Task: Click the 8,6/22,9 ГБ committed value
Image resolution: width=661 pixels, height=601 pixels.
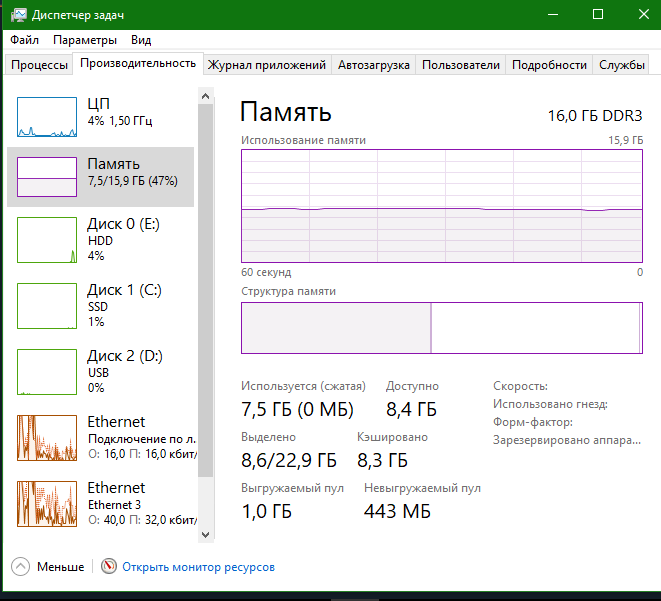Action: [x=289, y=460]
